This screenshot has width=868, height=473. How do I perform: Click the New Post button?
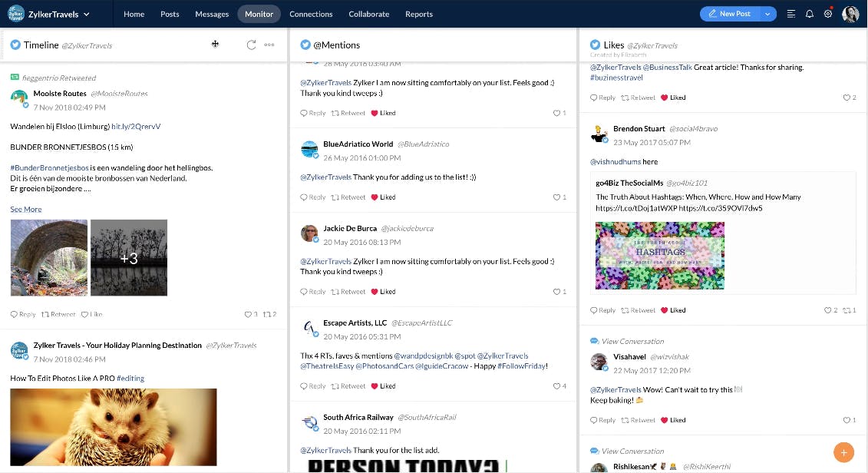point(730,14)
